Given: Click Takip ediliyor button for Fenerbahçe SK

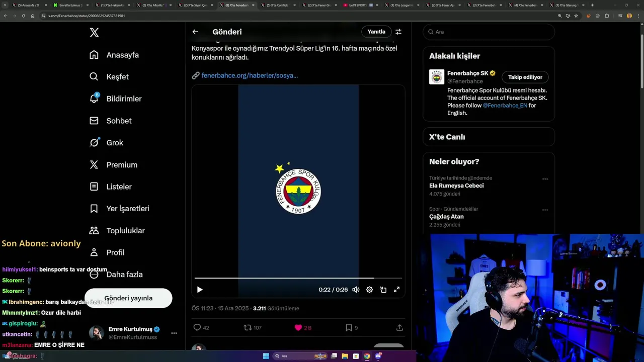Looking at the screenshot, I should 525,77.
